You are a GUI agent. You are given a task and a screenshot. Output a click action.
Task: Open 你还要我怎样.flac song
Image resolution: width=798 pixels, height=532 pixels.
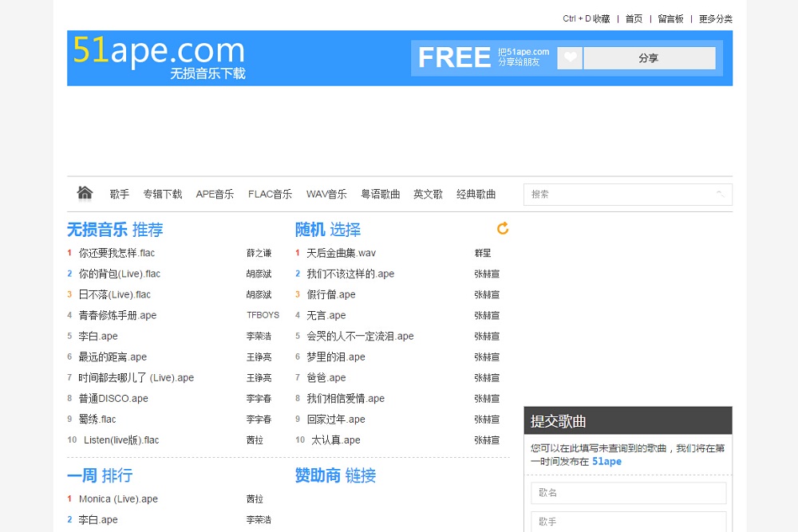coord(117,254)
